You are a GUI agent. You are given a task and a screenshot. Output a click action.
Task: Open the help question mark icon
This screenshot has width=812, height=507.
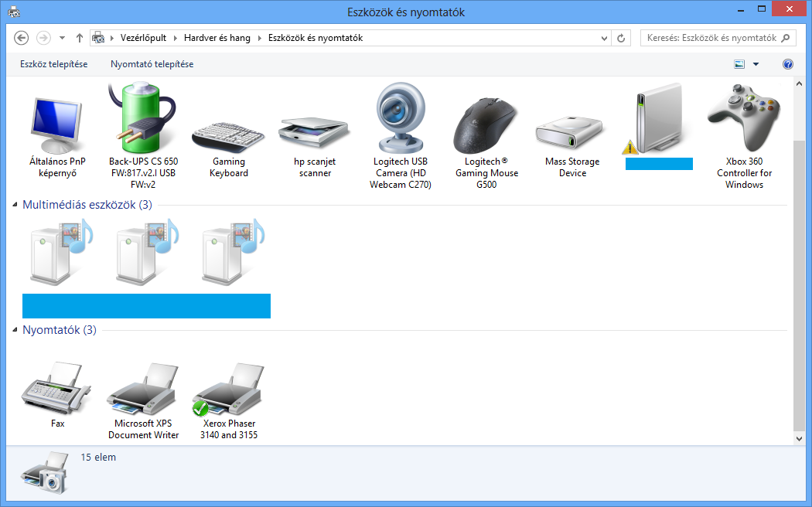pyautogui.click(x=788, y=64)
